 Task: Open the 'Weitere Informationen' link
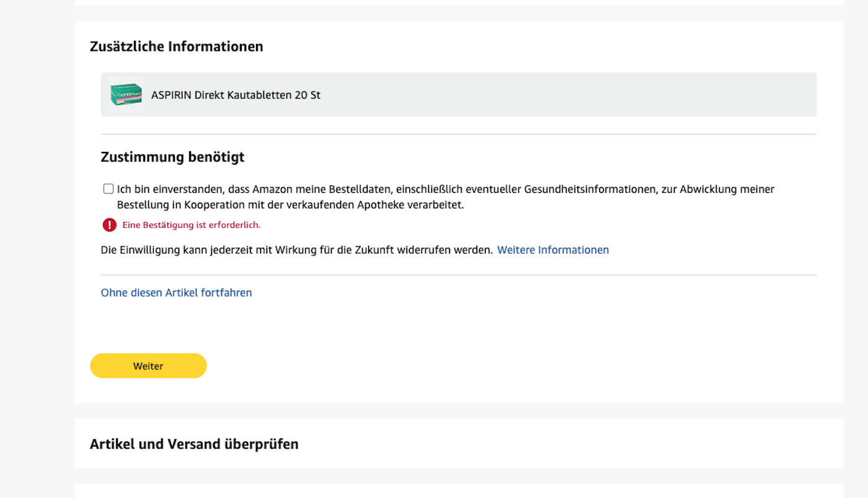pyautogui.click(x=552, y=250)
